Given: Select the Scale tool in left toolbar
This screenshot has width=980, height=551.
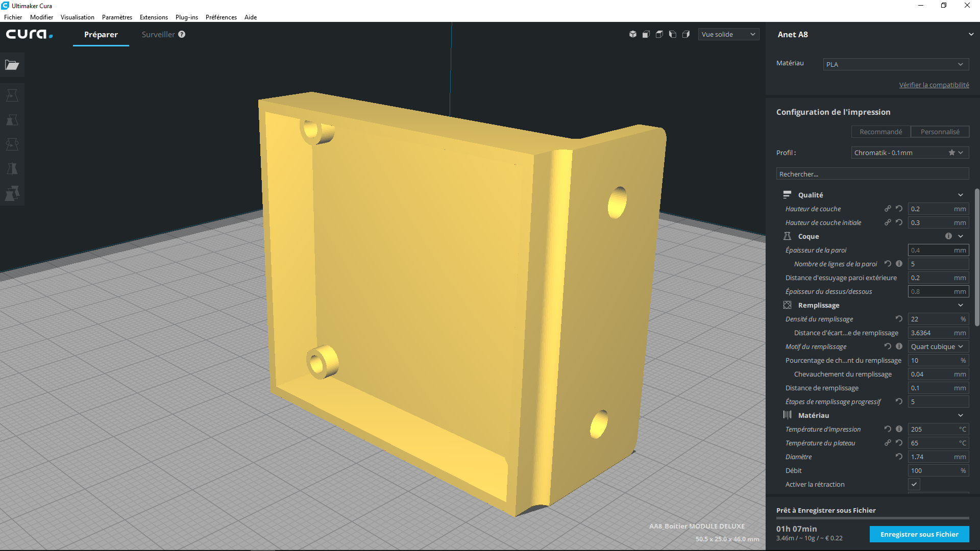Looking at the screenshot, I should click(12, 120).
